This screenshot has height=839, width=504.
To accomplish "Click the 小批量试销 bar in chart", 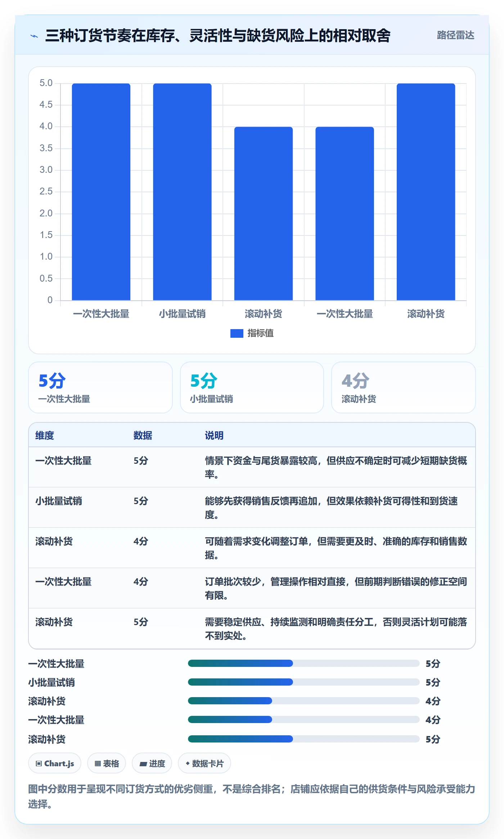I will (x=182, y=192).
